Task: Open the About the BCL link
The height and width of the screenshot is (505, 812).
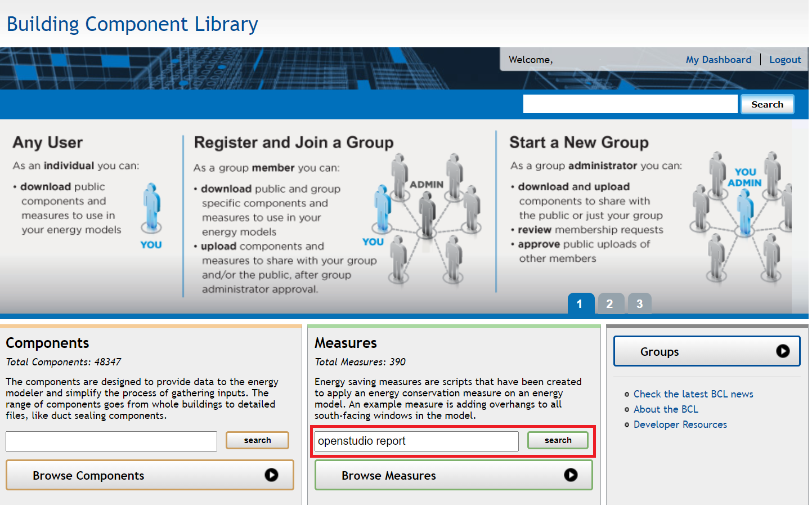Action: coord(666,409)
